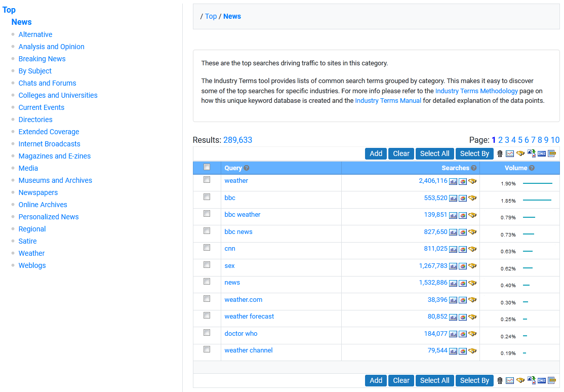Open the Industry Terms Methodology link
The image size is (564, 392).
pos(476,91)
